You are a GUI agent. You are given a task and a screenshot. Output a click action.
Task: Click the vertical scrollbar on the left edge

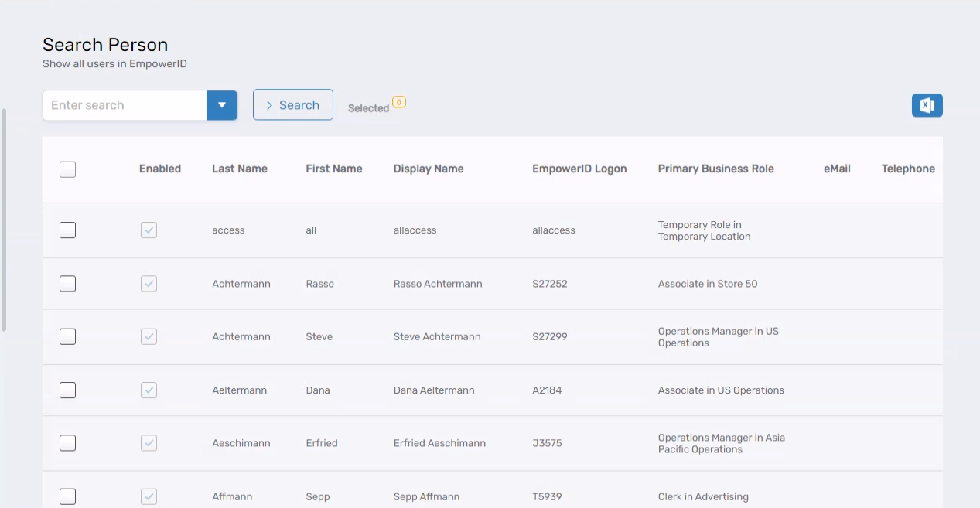4,220
